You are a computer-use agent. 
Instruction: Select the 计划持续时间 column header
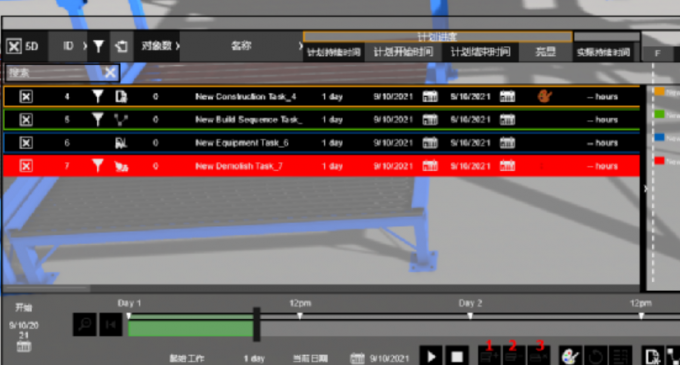[333, 52]
